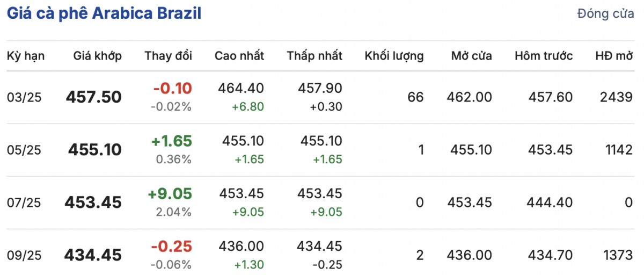Click the 'Giá cà phê Arabica Brazil' title
Viewport: 644px width, 275px height.
click(x=104, y=14)
